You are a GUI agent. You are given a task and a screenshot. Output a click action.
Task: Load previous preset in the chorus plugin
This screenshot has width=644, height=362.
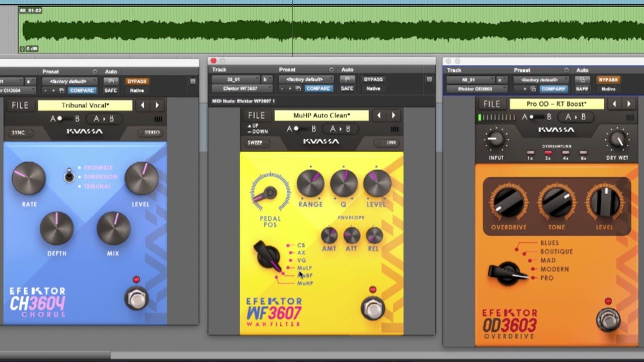point(143,105)
